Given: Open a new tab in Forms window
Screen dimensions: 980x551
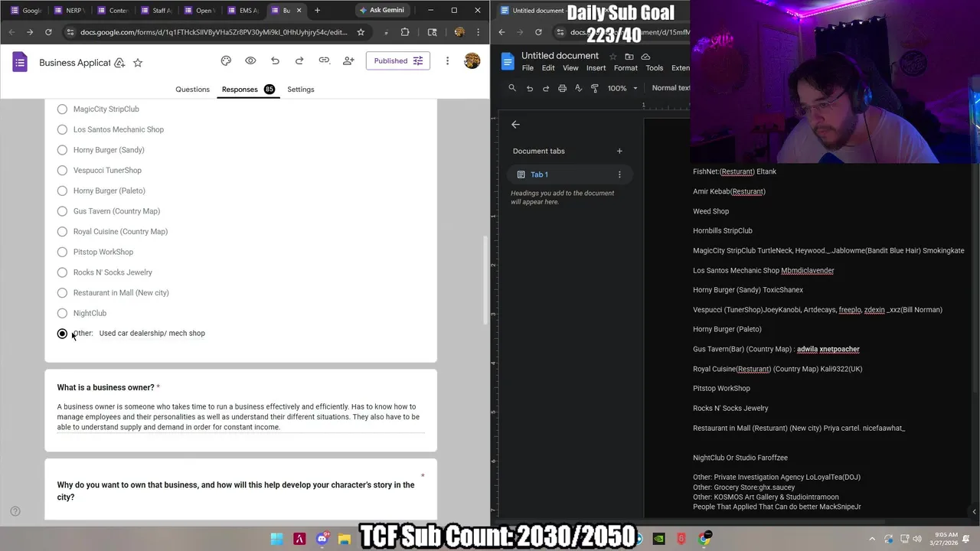Looking at the screenshot, I should (317, 10).
